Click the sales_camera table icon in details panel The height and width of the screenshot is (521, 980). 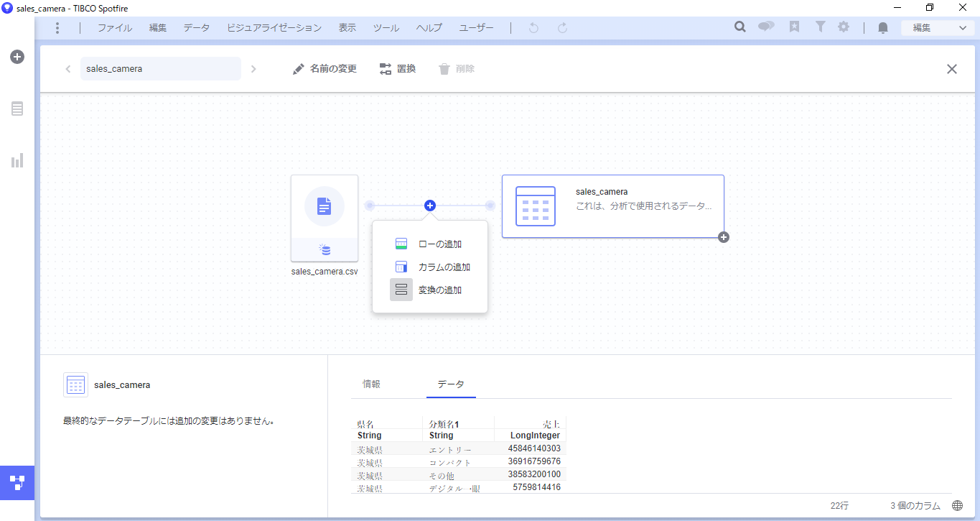[x=75, y=385]
